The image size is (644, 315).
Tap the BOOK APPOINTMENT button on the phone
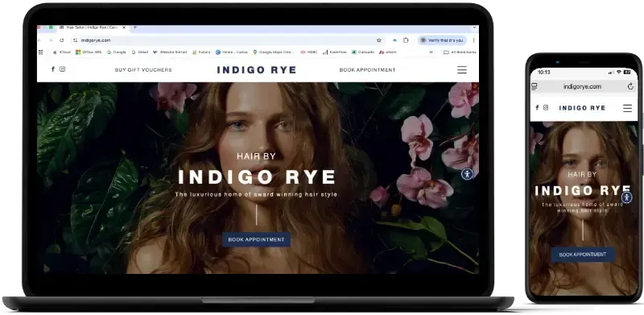[x=583, y=255]
